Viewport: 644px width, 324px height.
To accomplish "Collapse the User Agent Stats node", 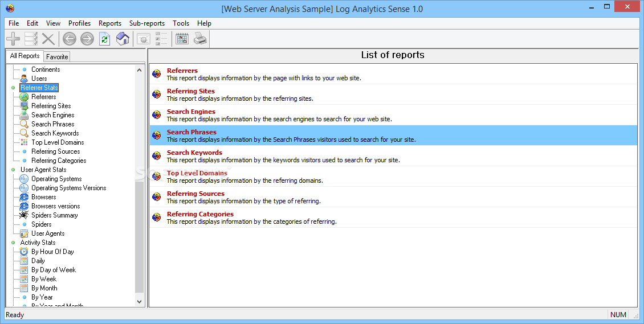I will pyautogui.click(x=13, y=170).
